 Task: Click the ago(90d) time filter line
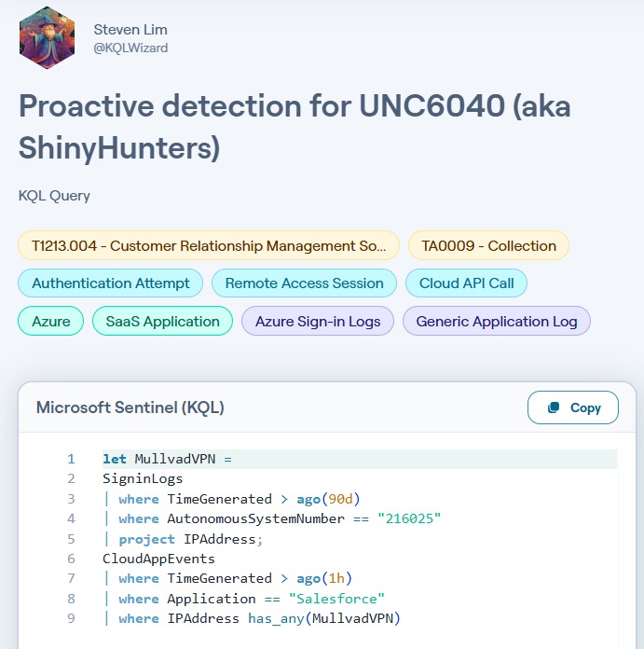232,499
